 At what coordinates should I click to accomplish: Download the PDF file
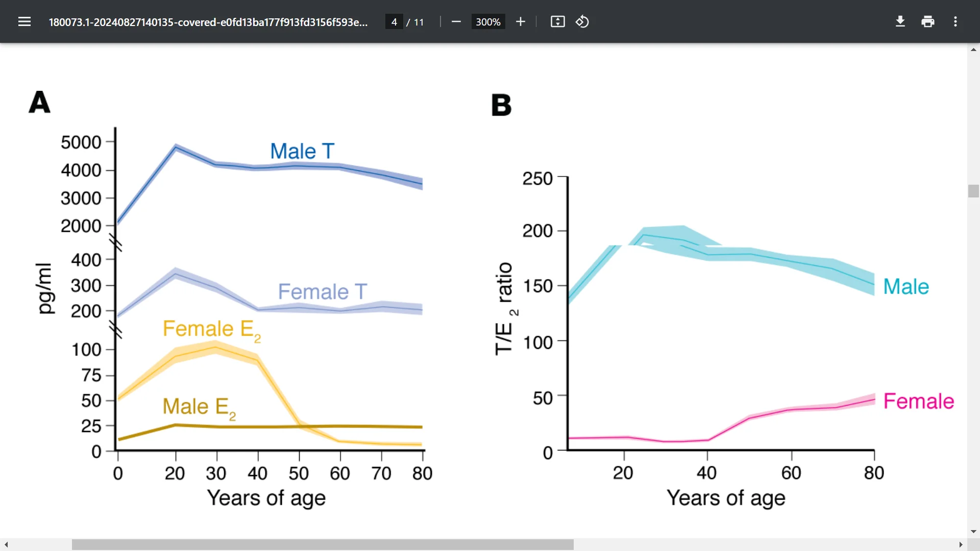click(x=900, y=21)
